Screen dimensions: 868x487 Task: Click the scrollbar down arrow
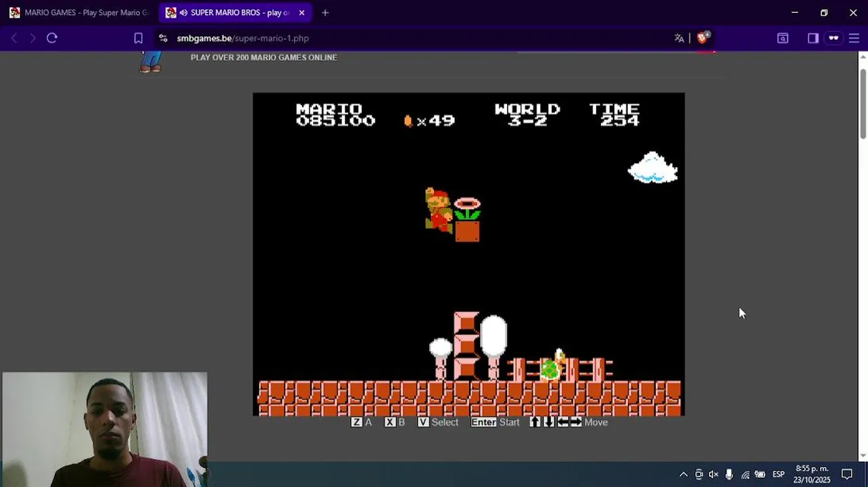point(863,457)
